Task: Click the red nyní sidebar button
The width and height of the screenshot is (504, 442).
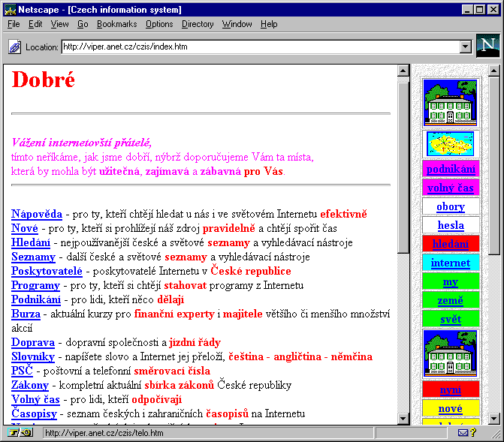Action: coord(451,389)
